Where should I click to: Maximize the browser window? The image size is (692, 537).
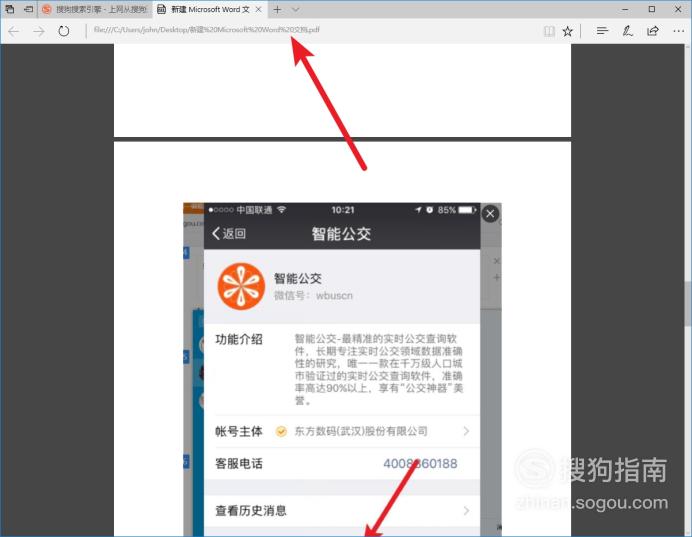click(652, 9)
